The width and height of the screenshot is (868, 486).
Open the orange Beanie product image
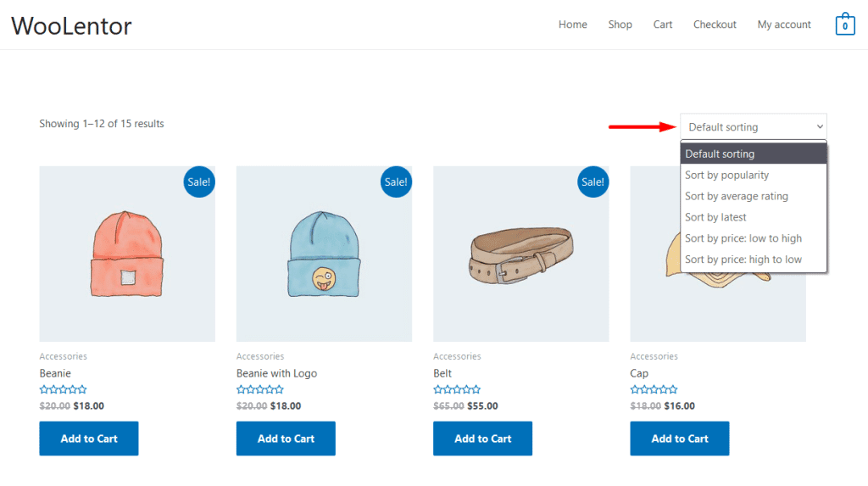pos(127,254)
